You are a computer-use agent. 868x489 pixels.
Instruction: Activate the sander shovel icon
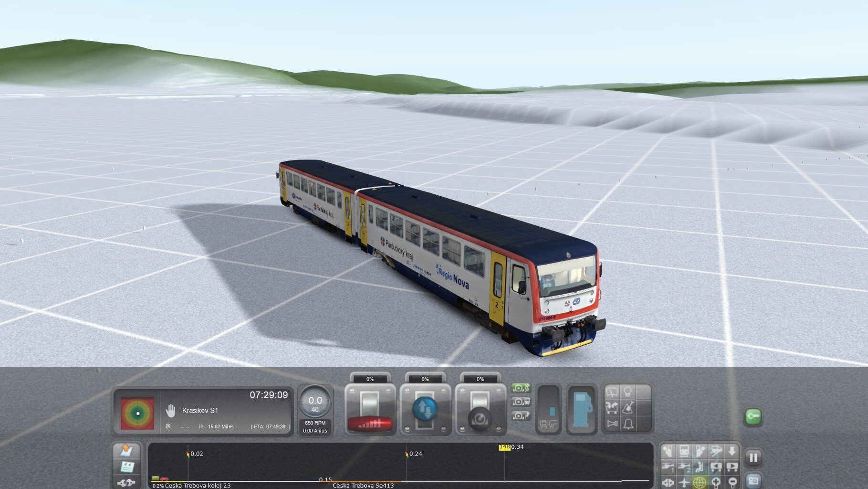pos(628,408)
